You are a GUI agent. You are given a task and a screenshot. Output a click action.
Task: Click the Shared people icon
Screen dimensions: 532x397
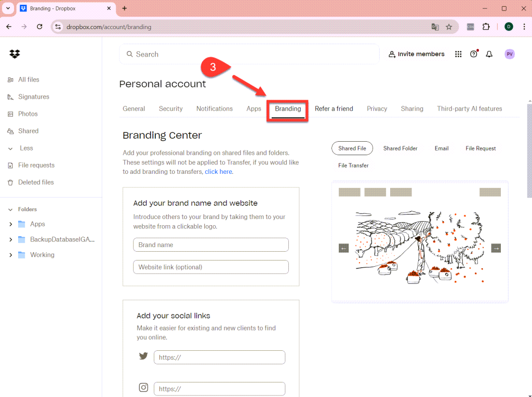point(10,131)
